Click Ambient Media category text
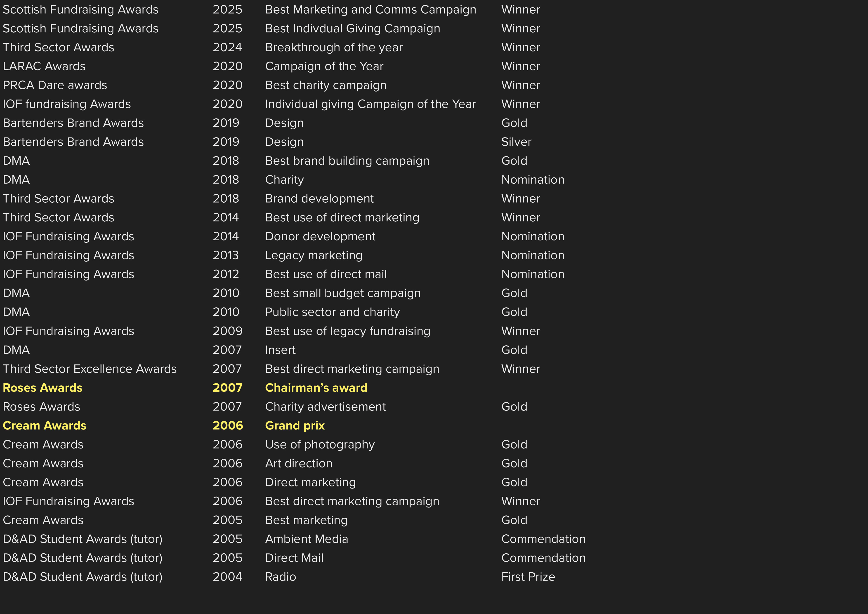868x614 pixels. [x=306, y=539]
